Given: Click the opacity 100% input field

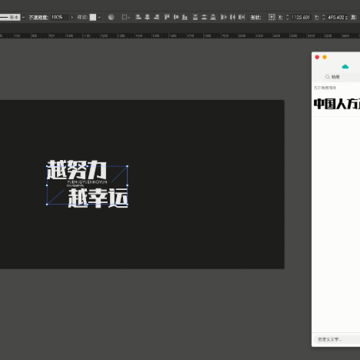Looking at the screenshot, I should click(x=59, y=17).
